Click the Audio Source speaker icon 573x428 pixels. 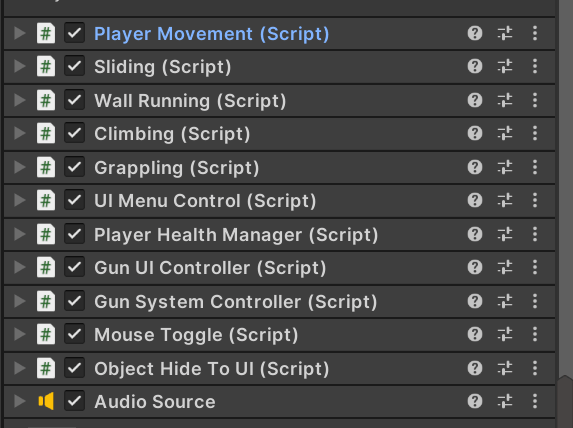46,401
